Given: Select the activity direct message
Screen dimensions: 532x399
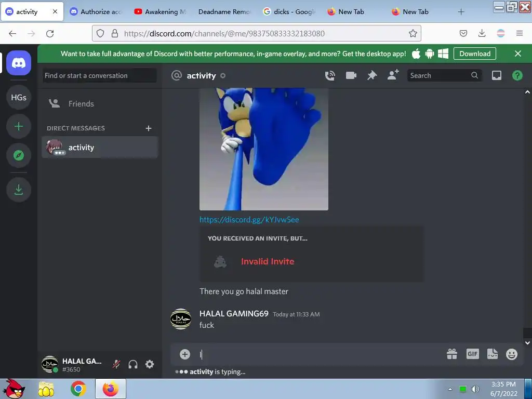Looking at the screenshot, I should (x=100, y=147).
